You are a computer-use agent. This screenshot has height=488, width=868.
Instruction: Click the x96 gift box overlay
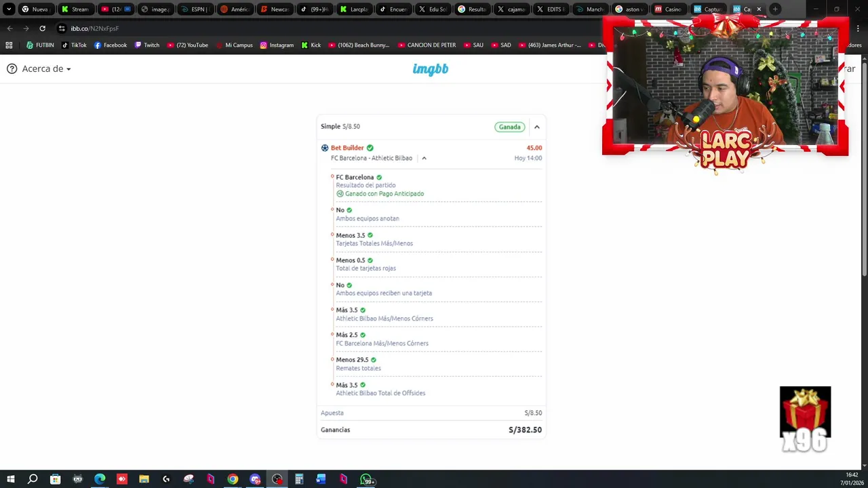(x=805, y=418)
